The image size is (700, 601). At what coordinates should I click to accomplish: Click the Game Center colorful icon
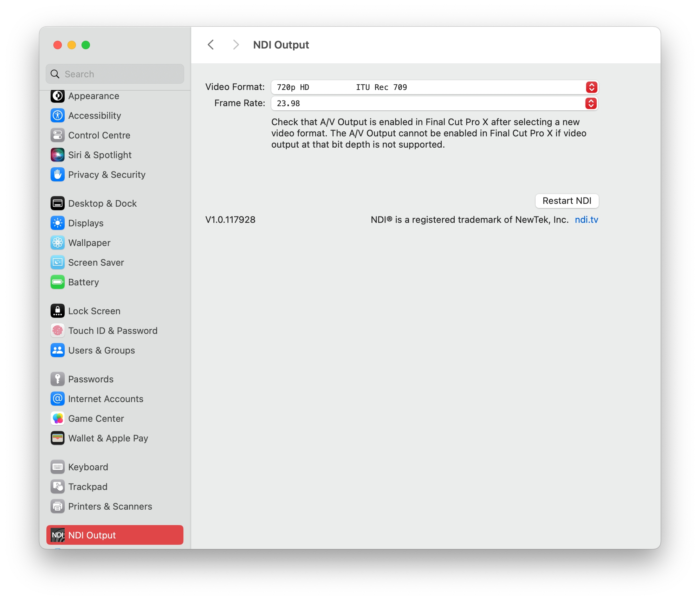click(58, 419)
